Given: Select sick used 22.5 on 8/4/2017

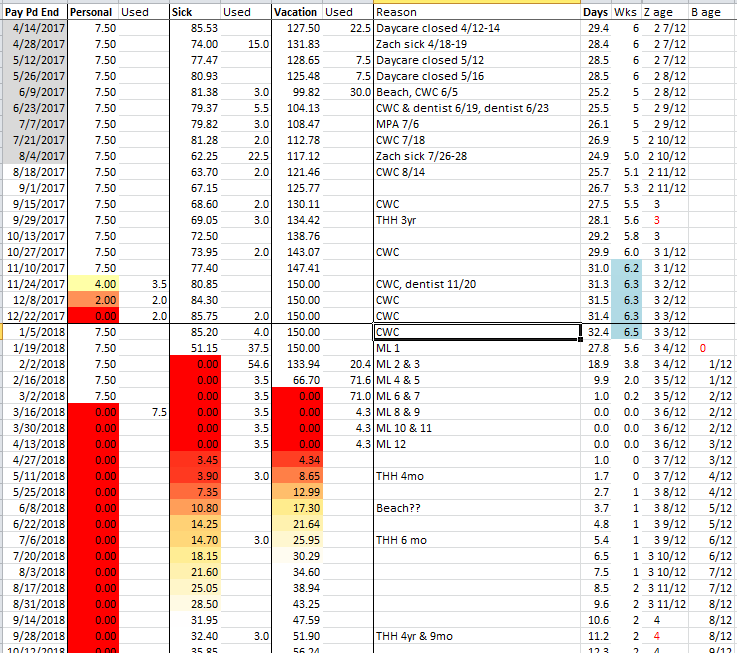Looking at the screenshot, I should click(246, 156).
